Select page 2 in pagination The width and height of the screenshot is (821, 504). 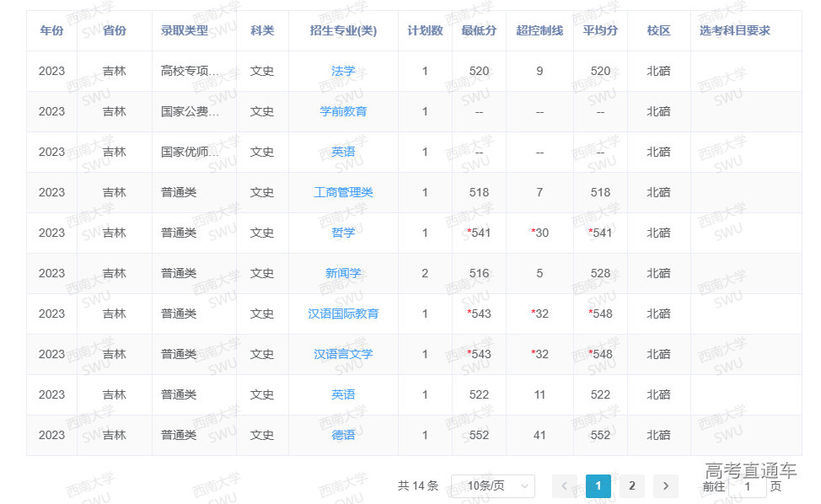tap(631, 485)
